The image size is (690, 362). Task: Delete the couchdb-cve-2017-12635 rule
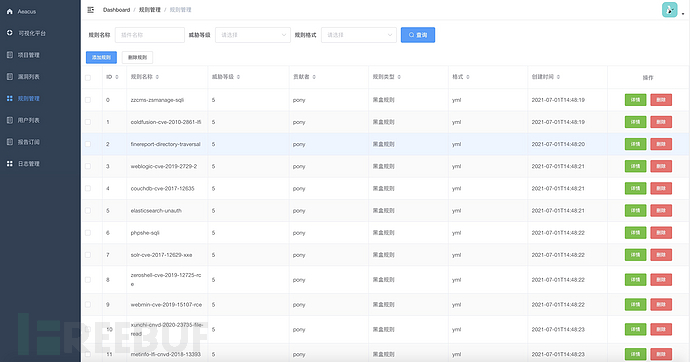click(661, 188)
